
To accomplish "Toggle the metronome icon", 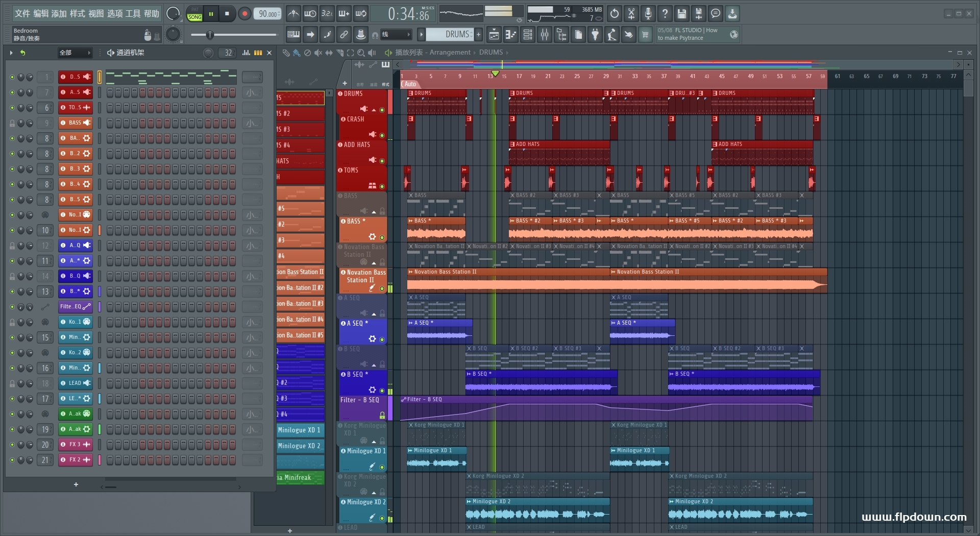I will click(x=293, y=14).
